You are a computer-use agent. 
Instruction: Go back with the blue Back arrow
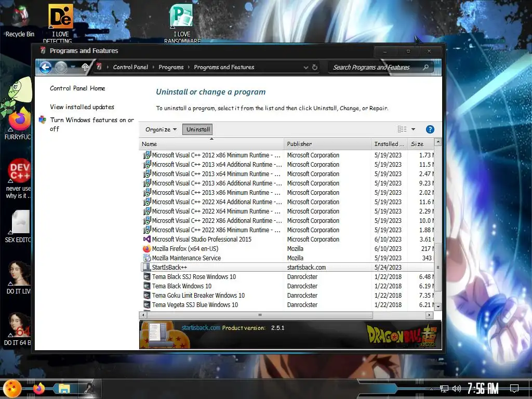pyautogui.click(x=46, y=67)
